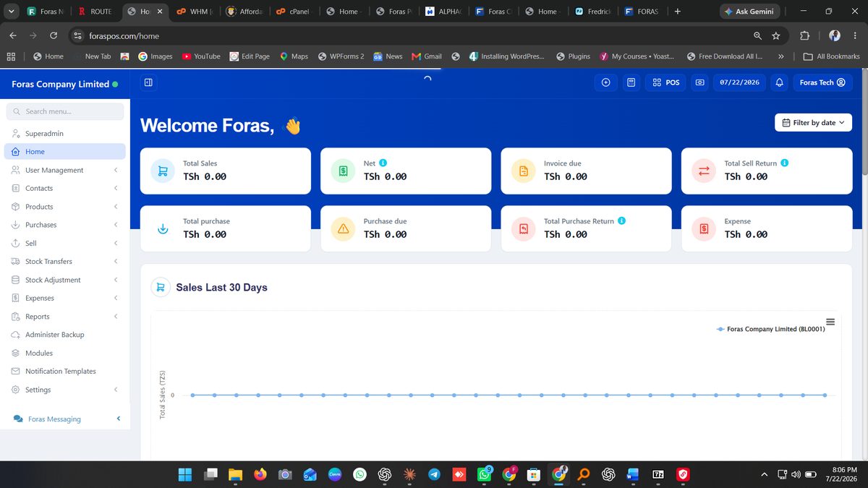Click the Expense card red icon

(x=704, y=229)
